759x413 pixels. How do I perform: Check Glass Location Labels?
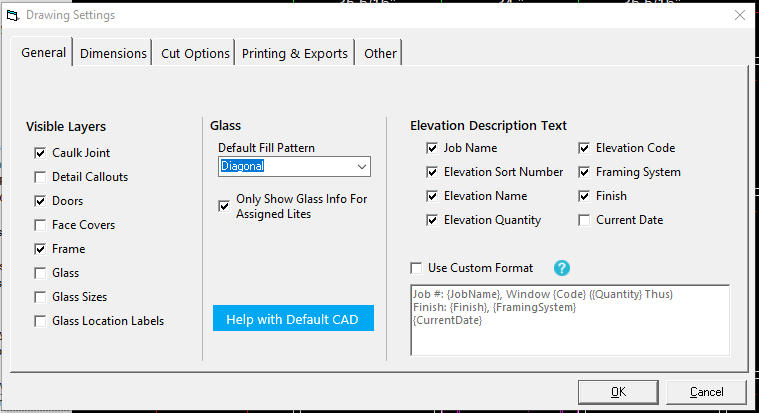point(40,321)
